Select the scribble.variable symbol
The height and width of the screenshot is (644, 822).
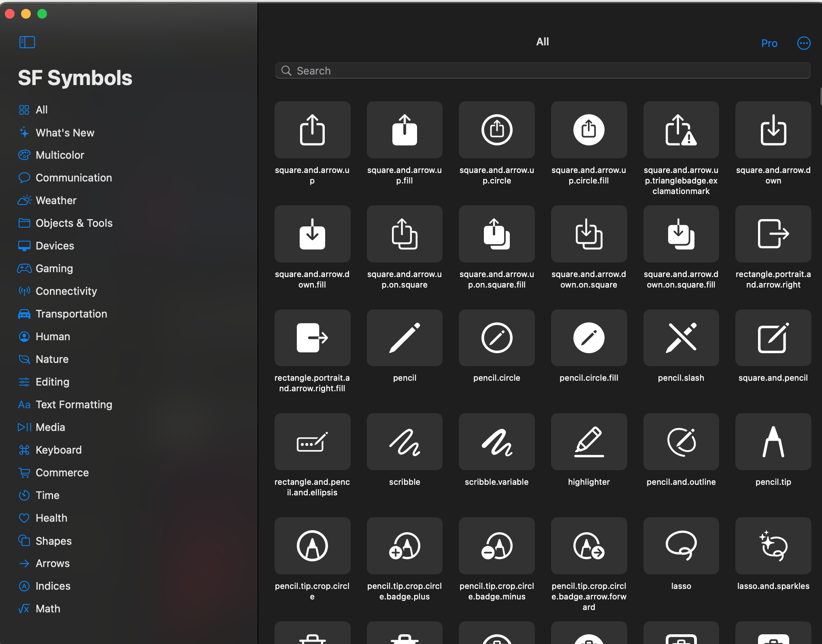[x=496, y=441]
